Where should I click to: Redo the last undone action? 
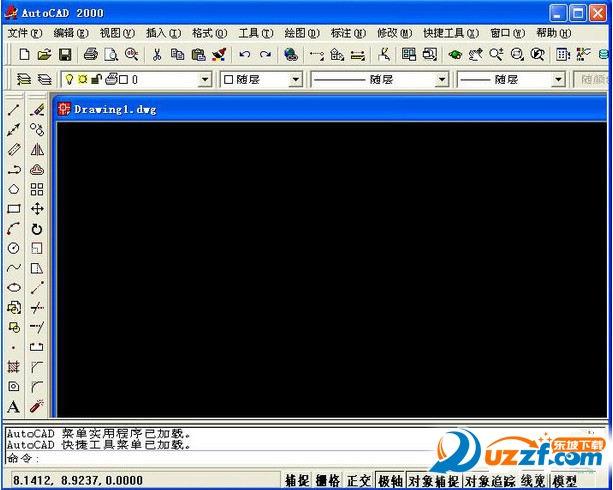tap(265, 54)
